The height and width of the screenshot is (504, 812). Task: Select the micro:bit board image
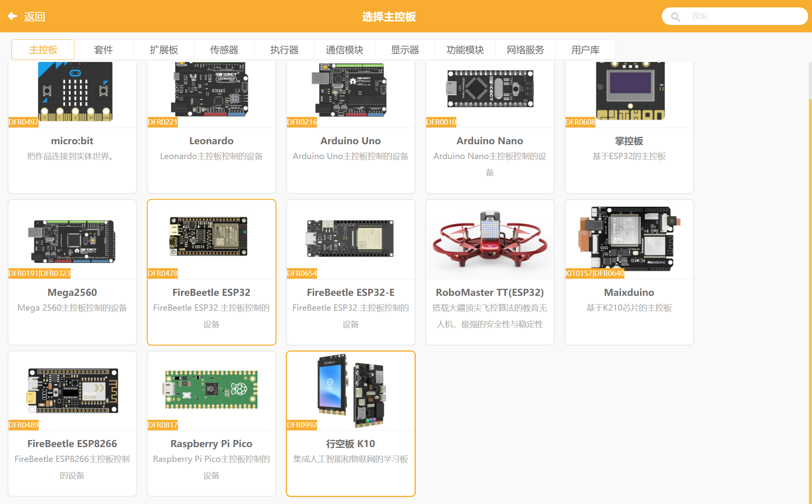click(75, 92)
